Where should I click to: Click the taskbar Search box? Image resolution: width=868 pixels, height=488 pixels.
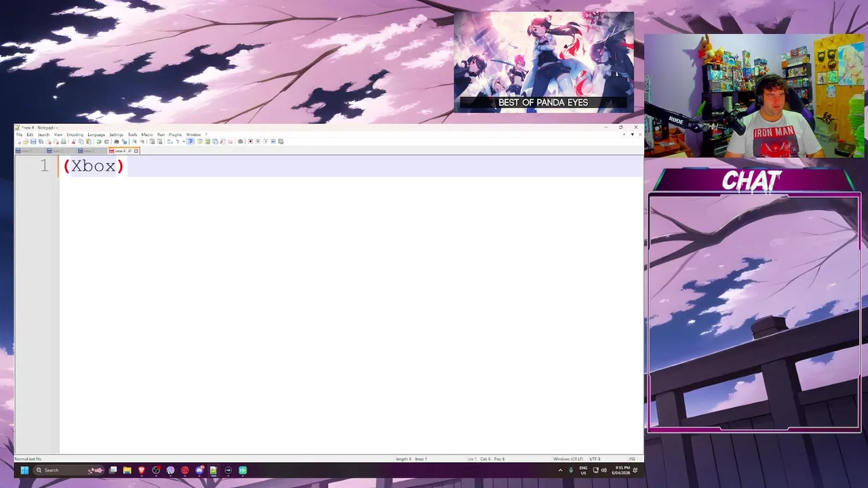click(x=69, y=470)
